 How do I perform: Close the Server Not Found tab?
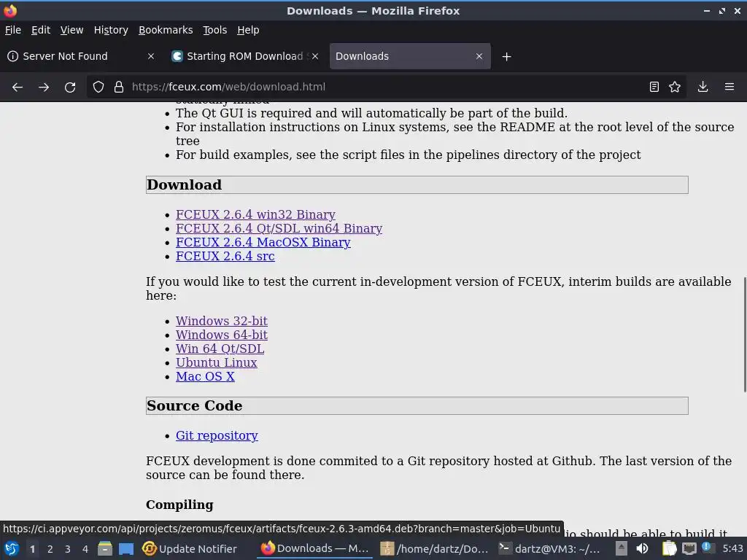[151, 56]
